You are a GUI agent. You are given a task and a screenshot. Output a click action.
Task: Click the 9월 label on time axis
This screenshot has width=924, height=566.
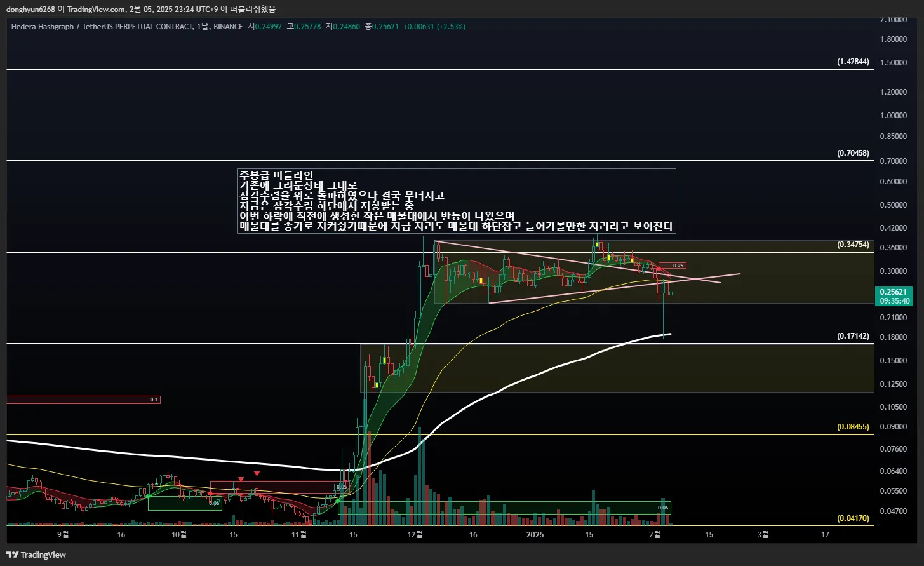(62, 535)
